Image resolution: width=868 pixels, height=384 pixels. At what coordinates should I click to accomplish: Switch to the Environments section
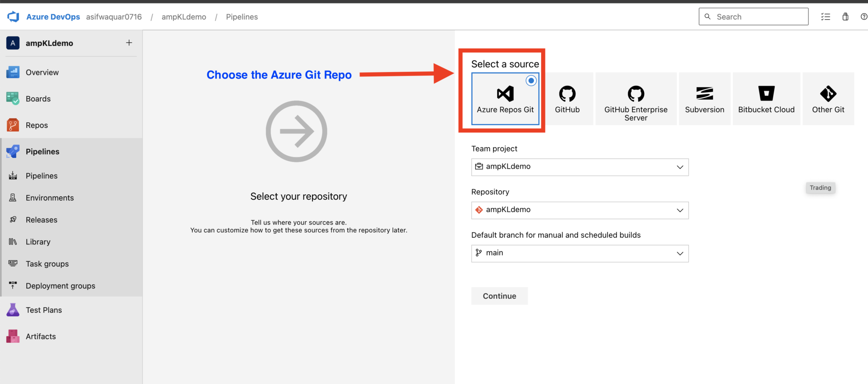49,197
